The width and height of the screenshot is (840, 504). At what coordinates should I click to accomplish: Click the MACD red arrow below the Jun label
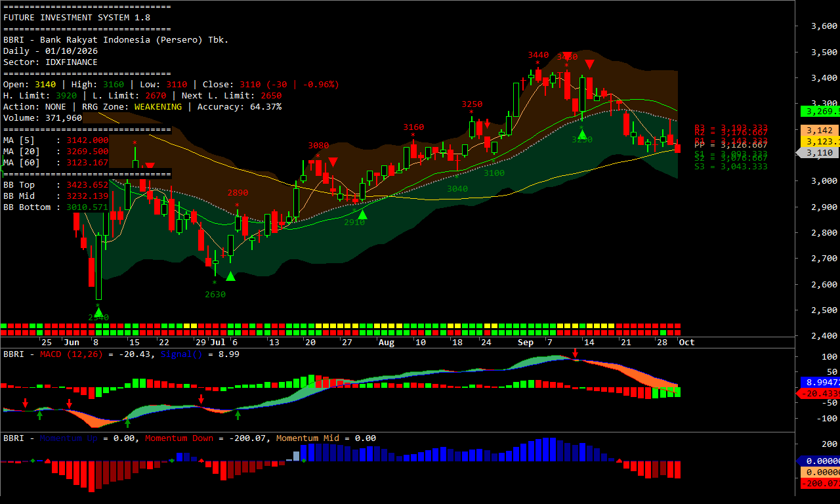(69, 403)
